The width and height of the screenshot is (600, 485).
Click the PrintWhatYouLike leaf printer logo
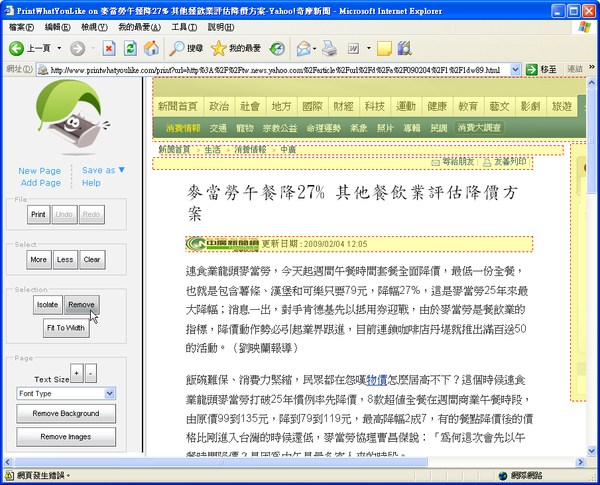72,117
